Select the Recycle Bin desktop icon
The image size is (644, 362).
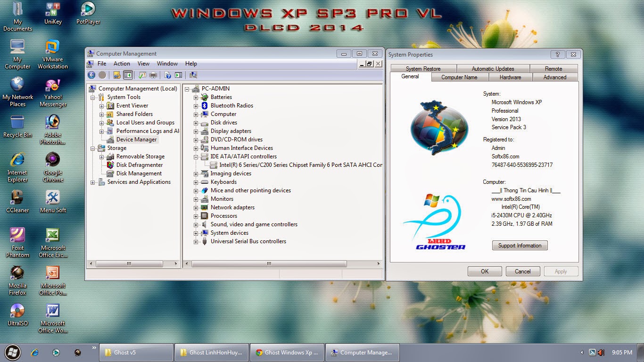17,126
